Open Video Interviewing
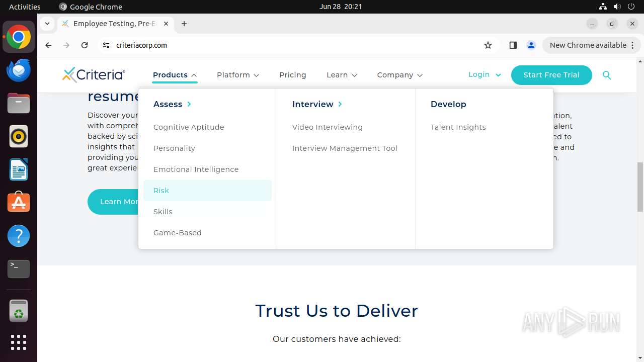 (x=328, y=127)
